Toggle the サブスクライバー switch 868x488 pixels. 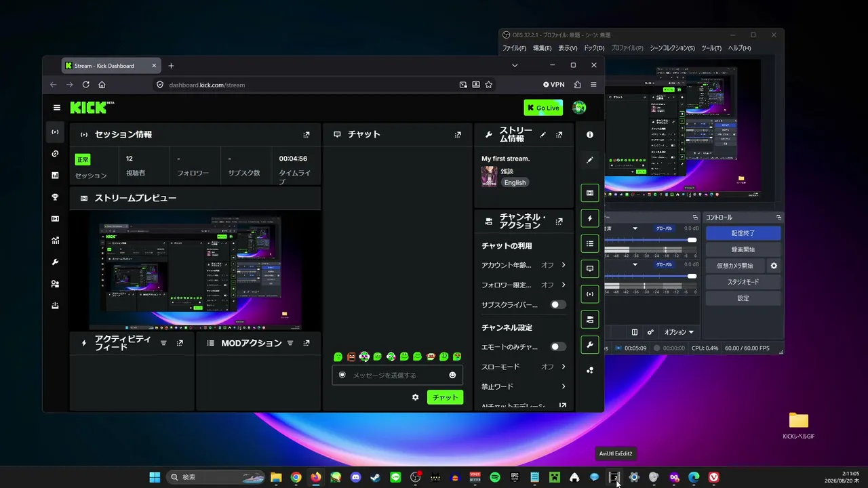(557, 305)
